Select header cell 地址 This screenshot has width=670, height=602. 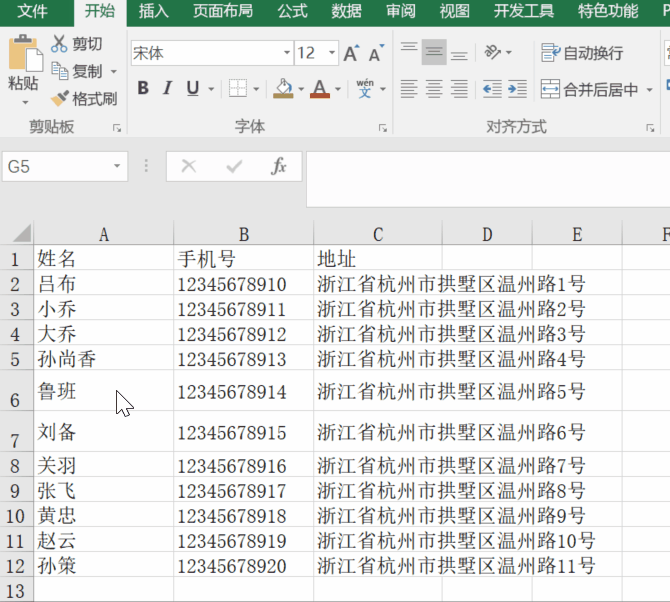point(378,258)
